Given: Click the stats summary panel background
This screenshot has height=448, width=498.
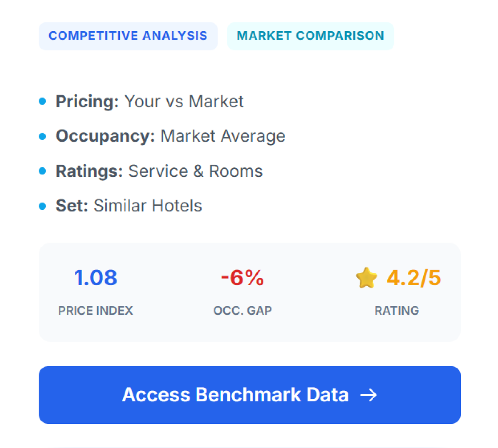Looking at the screenshot, I should pos(169,330).
